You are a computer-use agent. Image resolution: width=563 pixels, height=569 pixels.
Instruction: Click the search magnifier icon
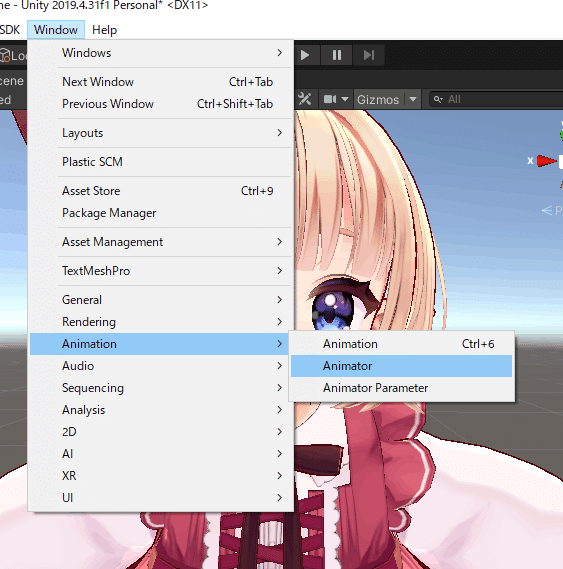pos(438,99)
